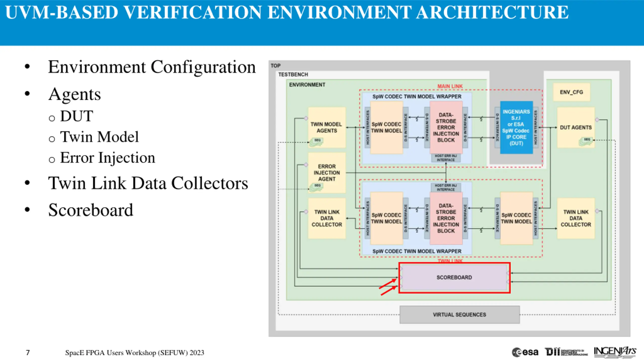The width and height of the screenshot is (644, 362).
Task: Select the 'DUT' sub-bullet
Action: click(77, 116)
